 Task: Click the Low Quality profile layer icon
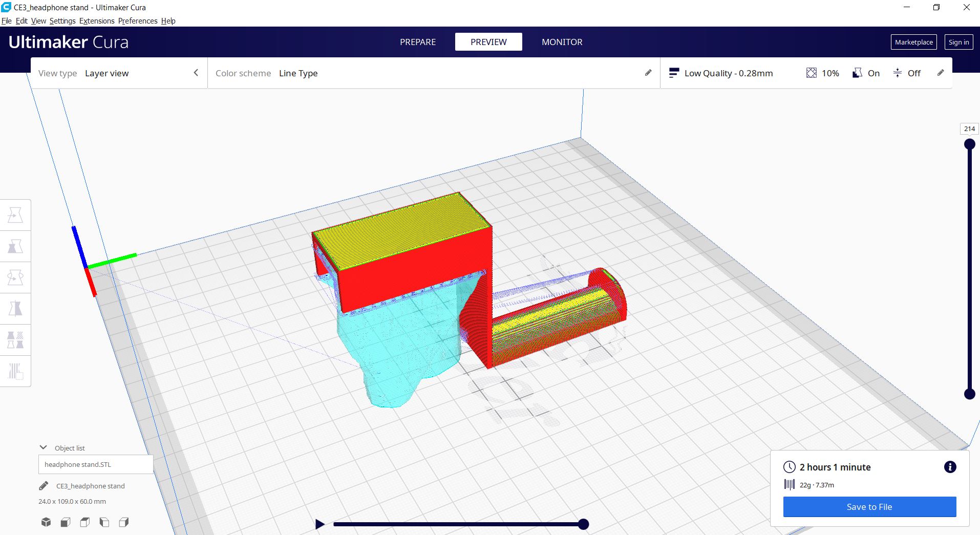tap(674, 73)
